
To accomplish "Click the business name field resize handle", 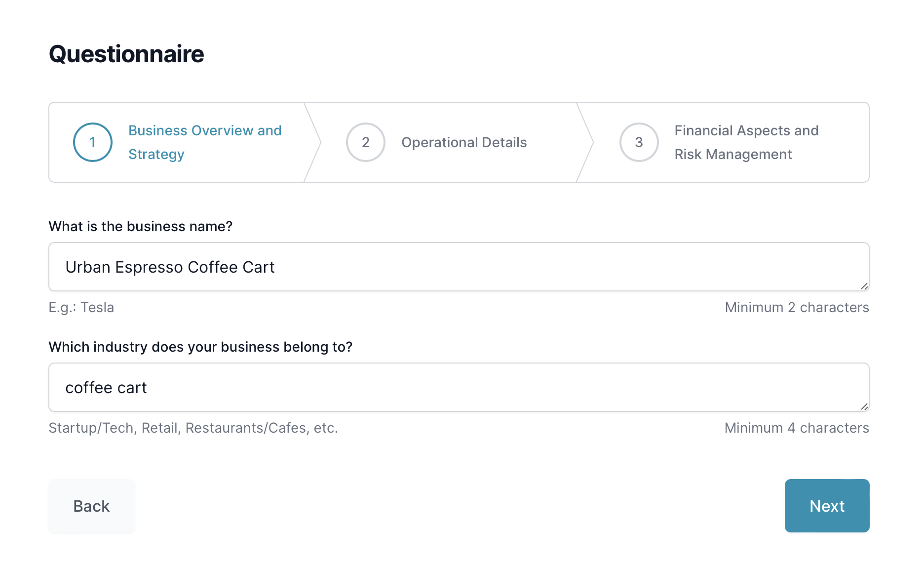I will 864,286.
